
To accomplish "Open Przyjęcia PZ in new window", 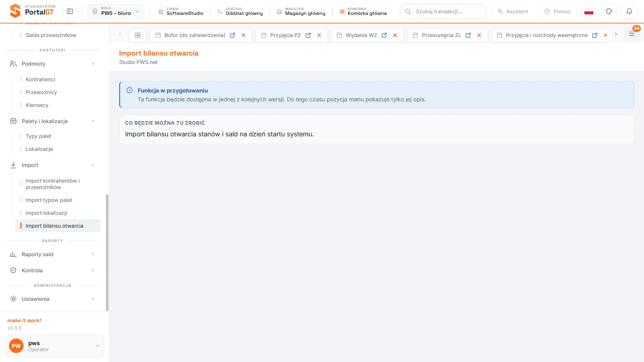I will point(308,35).
